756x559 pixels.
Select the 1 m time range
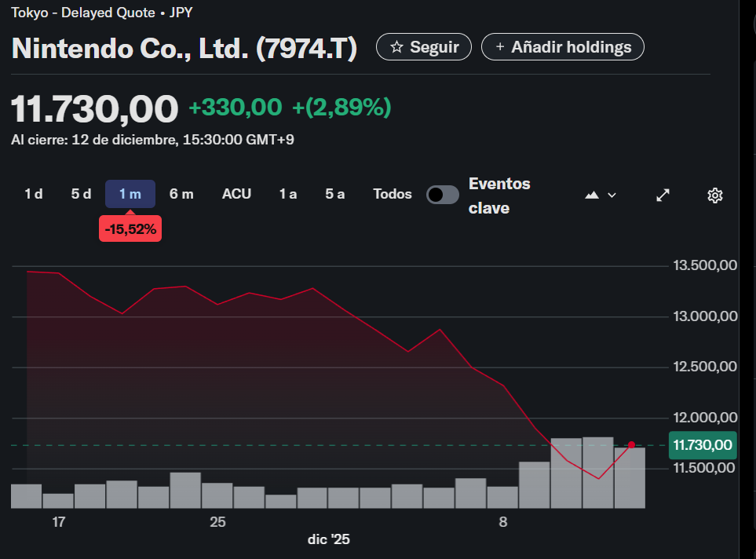[x=130, y=194]
